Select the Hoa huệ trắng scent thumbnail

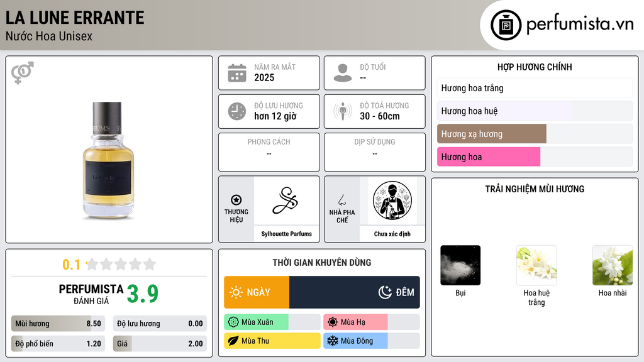536,265
